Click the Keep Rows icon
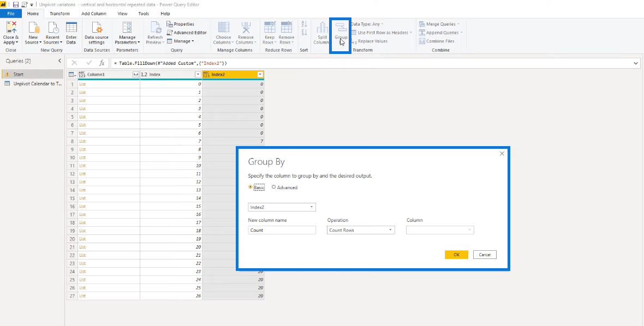This screenshot has height=326, width=644. (270, 27)
